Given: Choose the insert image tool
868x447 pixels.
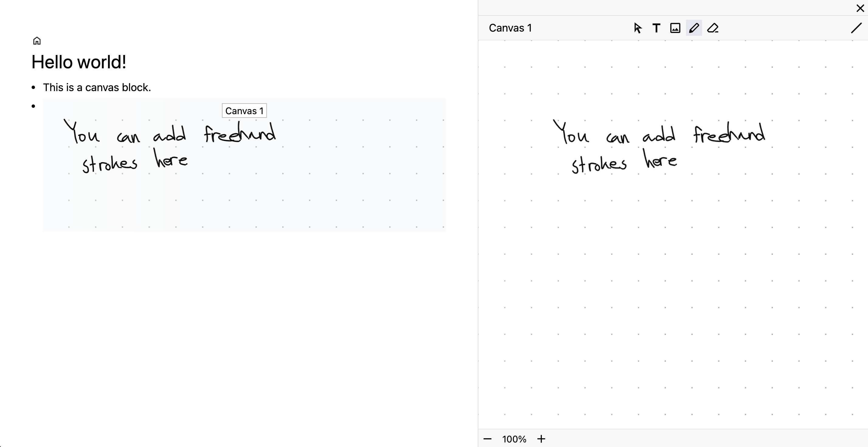Looking at the screenshot, I should coord(675,28).
